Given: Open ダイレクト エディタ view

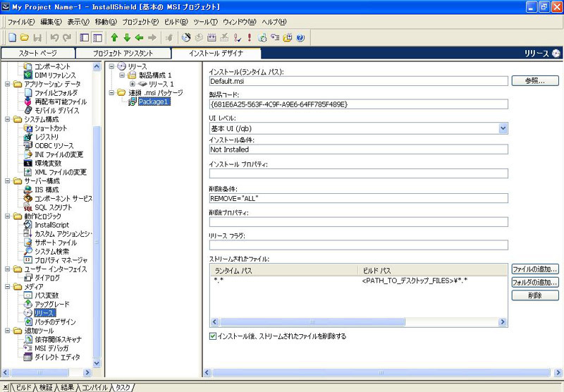Looking at the screenshot, I should coord(57,357).
